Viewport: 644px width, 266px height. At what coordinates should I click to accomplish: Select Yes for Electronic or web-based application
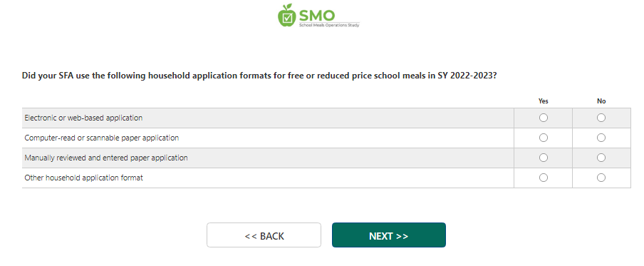544,118
